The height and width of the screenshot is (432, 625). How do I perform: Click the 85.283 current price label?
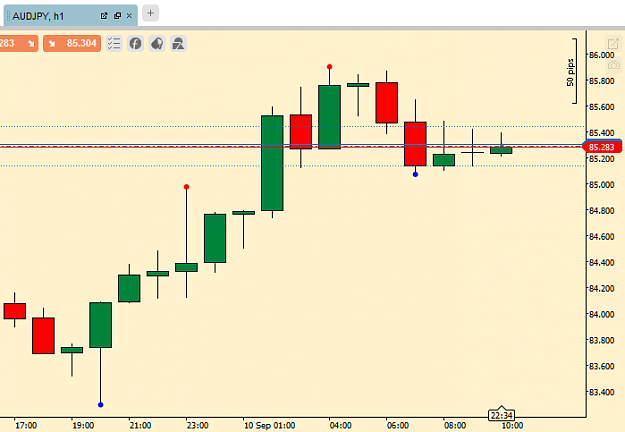tap(601, 147)
